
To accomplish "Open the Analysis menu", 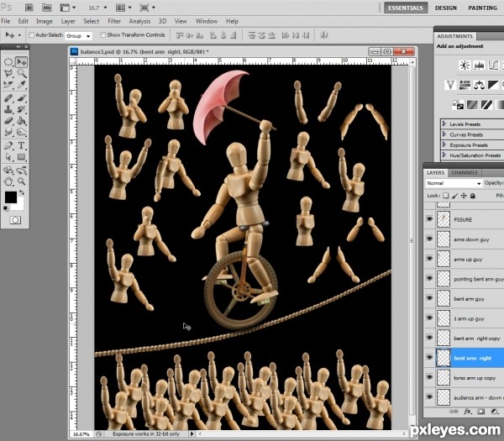I will [139, 21].
